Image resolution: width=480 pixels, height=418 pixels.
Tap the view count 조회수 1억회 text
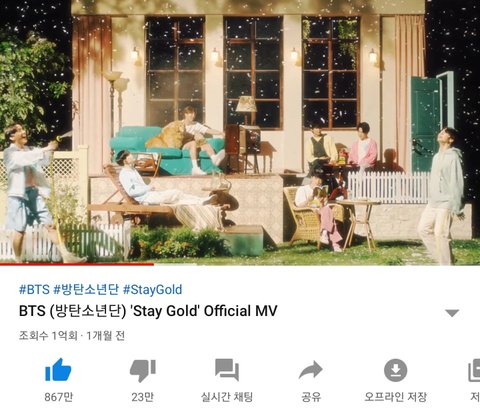48,336
